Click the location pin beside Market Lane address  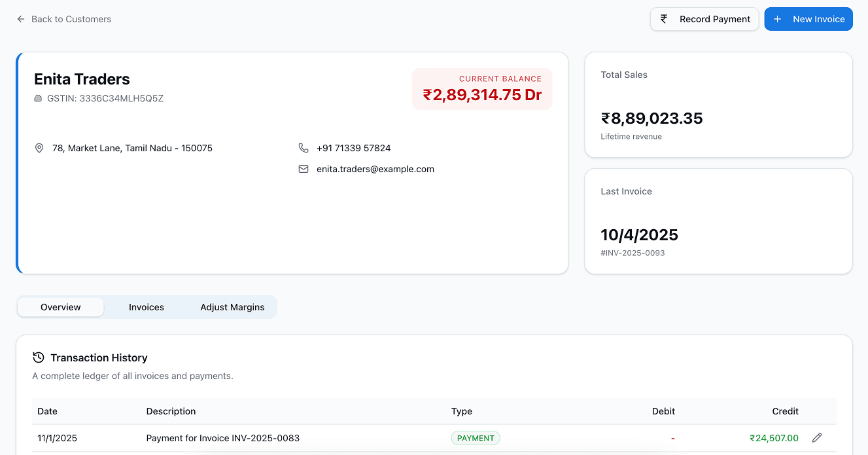(x=39, y=148)
